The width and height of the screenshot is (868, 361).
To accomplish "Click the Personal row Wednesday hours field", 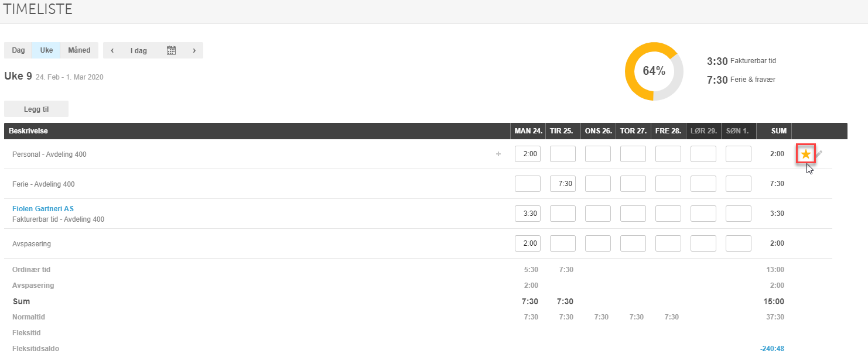I will [x=598, y=154].
